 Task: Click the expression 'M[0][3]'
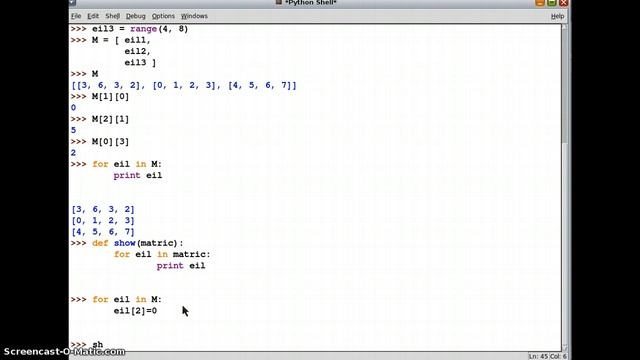tap(110, 142)
